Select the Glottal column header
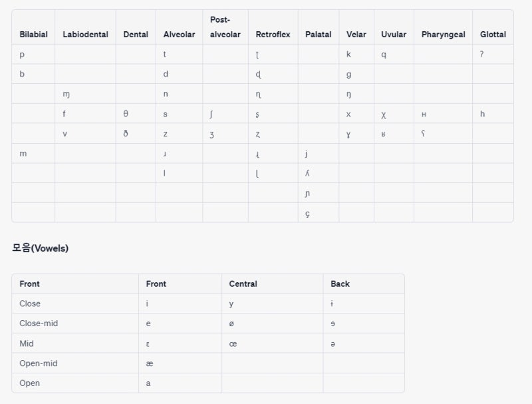Screen dimensions: 532x404 493,35
